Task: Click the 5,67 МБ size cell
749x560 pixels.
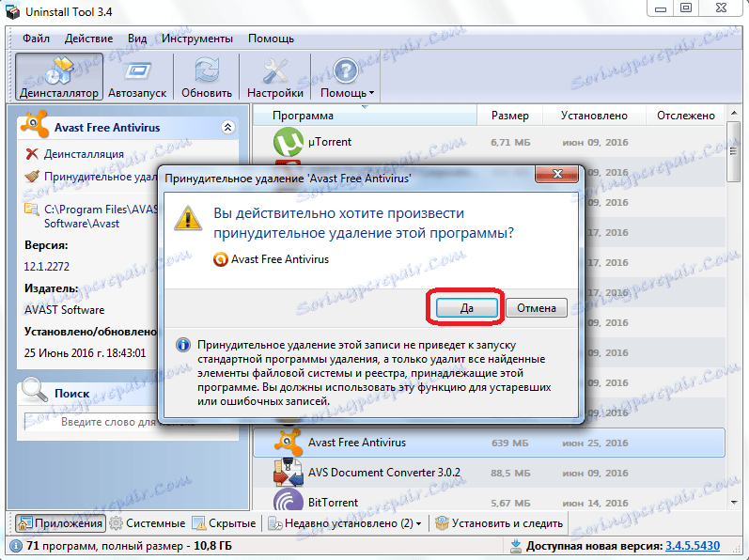Action: coord(510,504)
